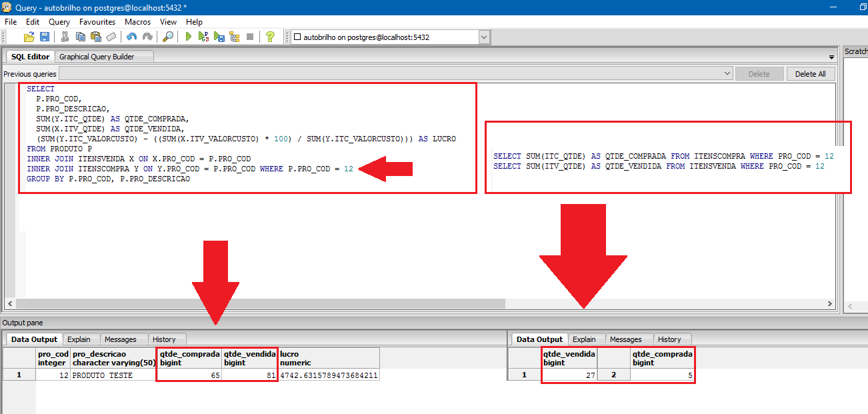
Task: Select the pro_descricao column header
Action: [113, 358]
